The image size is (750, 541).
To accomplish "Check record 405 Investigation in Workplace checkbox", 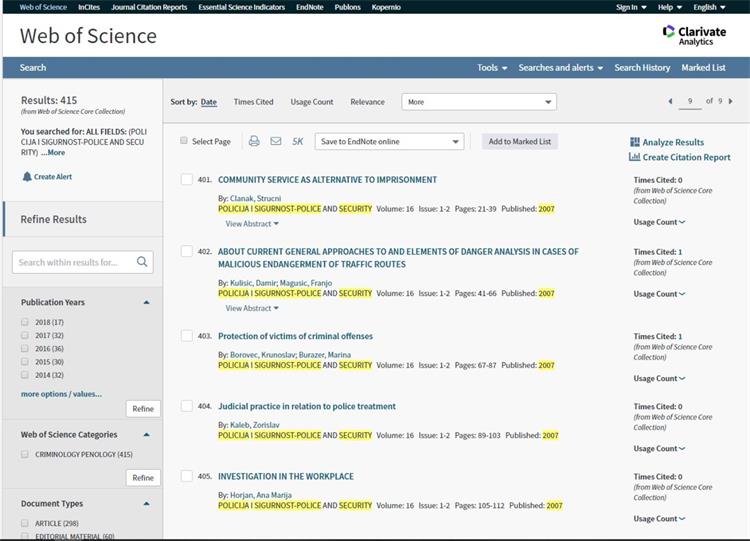I will click(187, 476).
